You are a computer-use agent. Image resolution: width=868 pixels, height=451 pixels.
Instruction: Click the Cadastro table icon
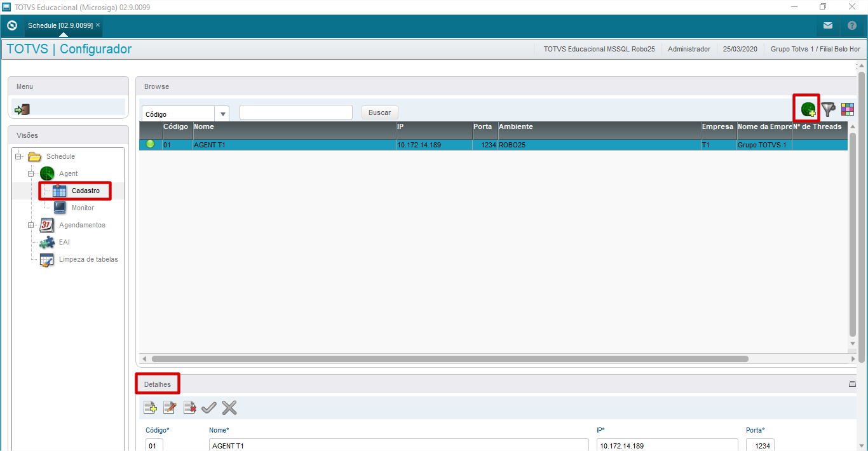tap(60, 191)
